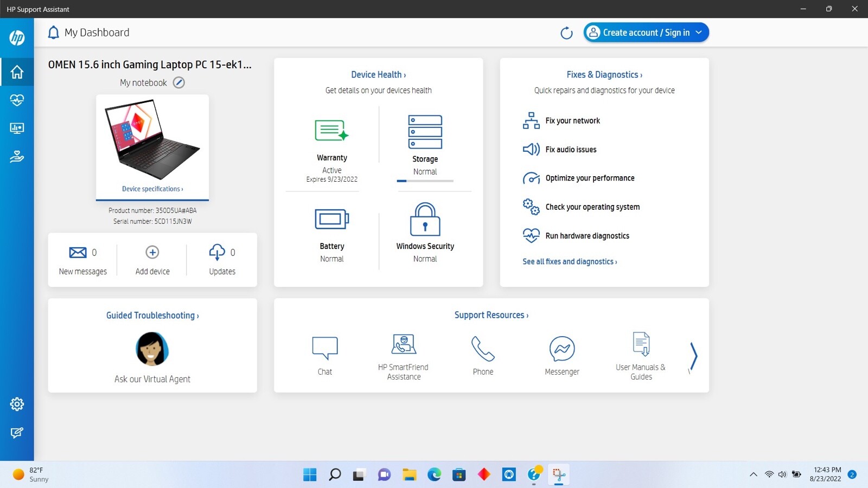Click the refresh icon beside Sign in

pyautogui.click(x=566, y=33)
